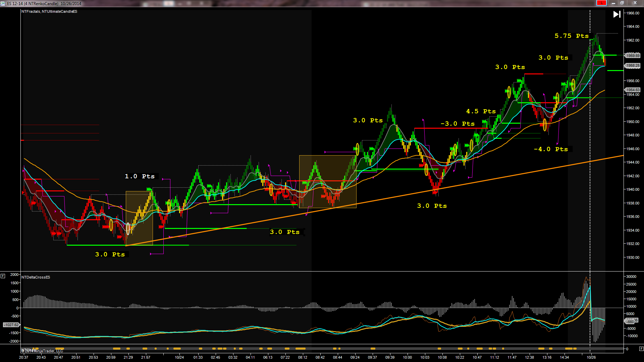
Task: Select the orange ascending trendline
Action: pos(374,200)
